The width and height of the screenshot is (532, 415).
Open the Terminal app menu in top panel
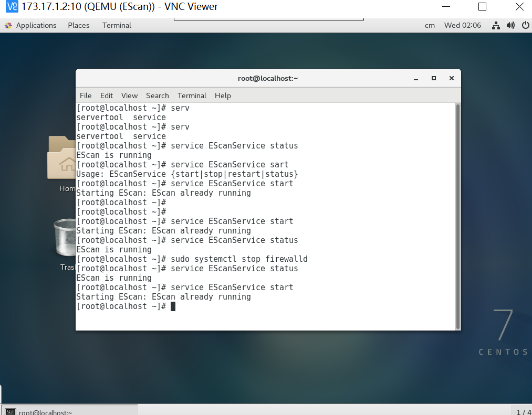tap(117, 25)
